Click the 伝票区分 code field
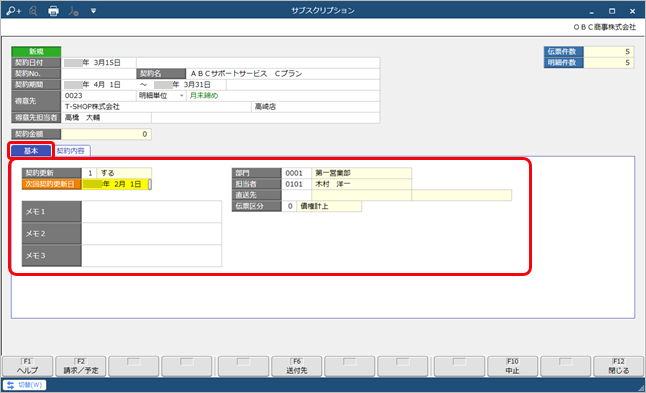Image resolution: width=646 pixels, height=393 pixels. (289, 206)
